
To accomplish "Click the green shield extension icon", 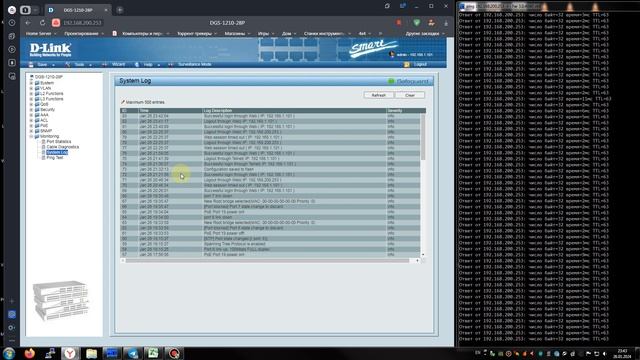I will (416, 23).
